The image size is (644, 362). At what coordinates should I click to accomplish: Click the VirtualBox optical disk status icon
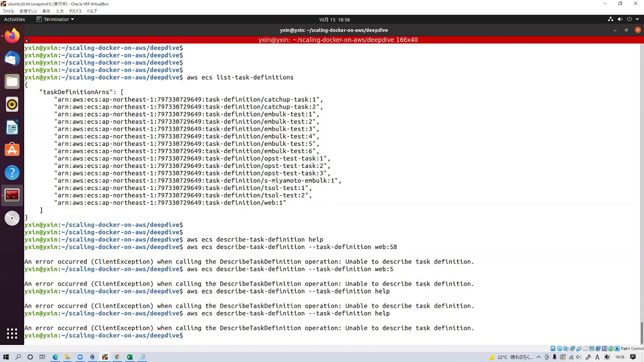tap(559, 348)
